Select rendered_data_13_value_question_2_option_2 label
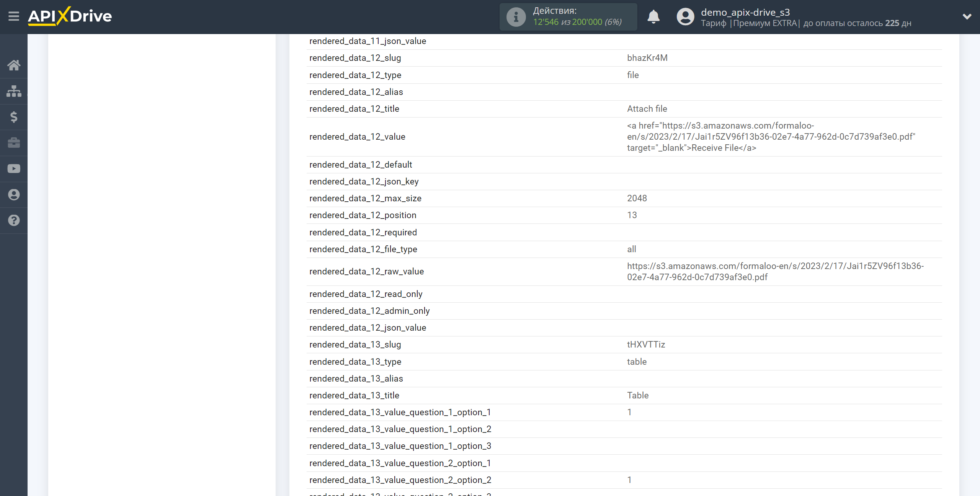Viewport: 980px width, 496px height. click(400, 480)
